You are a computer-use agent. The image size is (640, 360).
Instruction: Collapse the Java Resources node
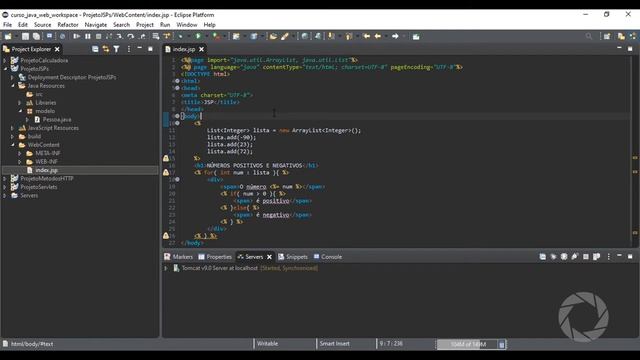(x=12, y=86)
